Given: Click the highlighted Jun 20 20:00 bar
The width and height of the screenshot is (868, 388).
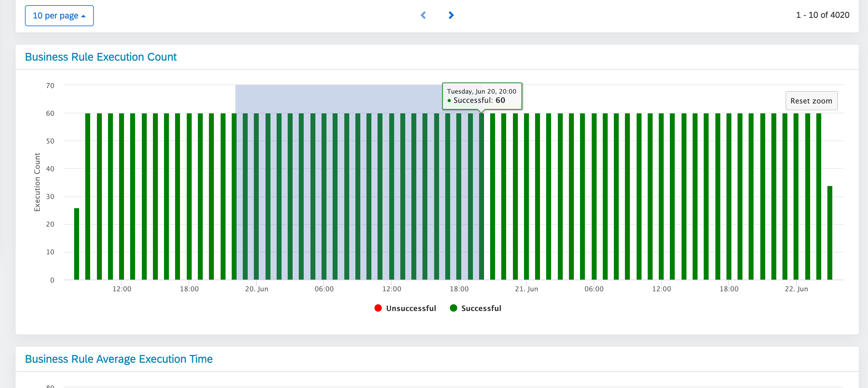Looking at the screenshot, I should pos(481,196).
